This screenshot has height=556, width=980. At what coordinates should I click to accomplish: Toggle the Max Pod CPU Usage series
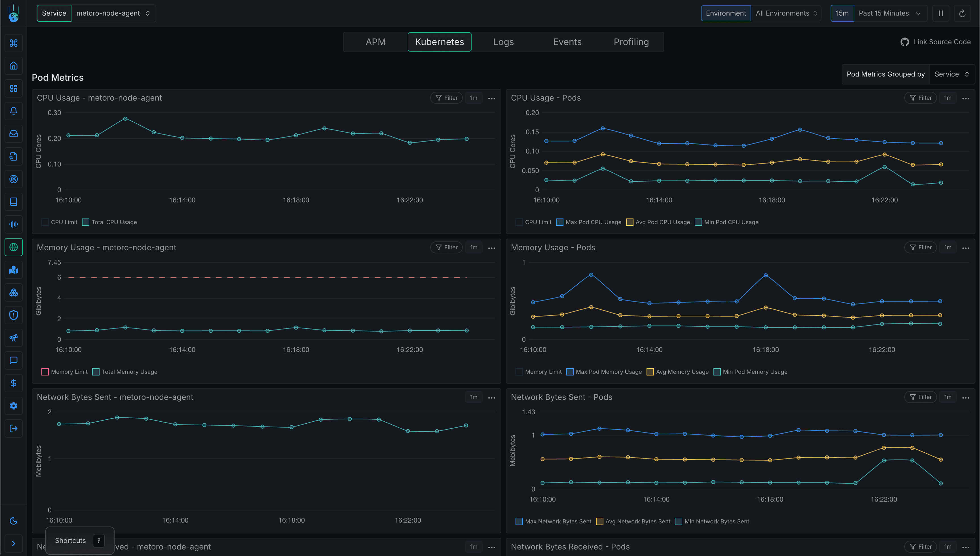559,222
